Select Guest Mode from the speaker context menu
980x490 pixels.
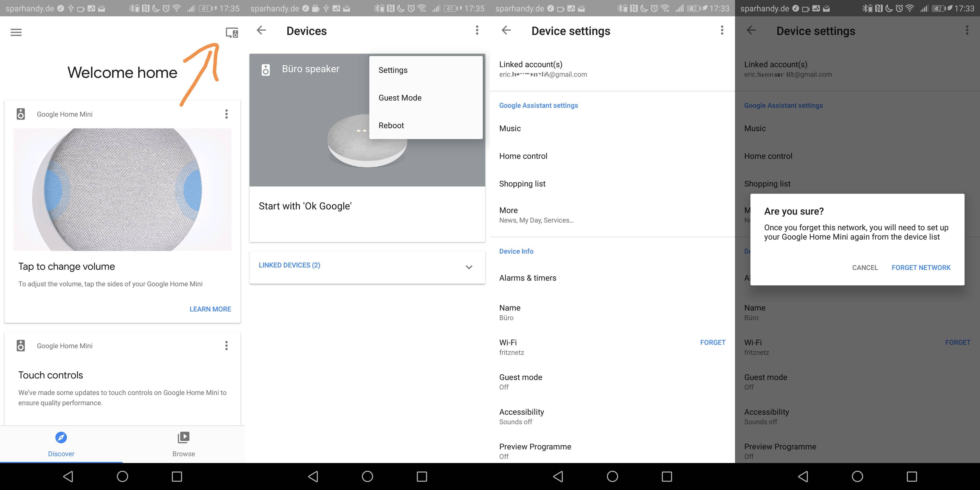(x=400, y=98)
